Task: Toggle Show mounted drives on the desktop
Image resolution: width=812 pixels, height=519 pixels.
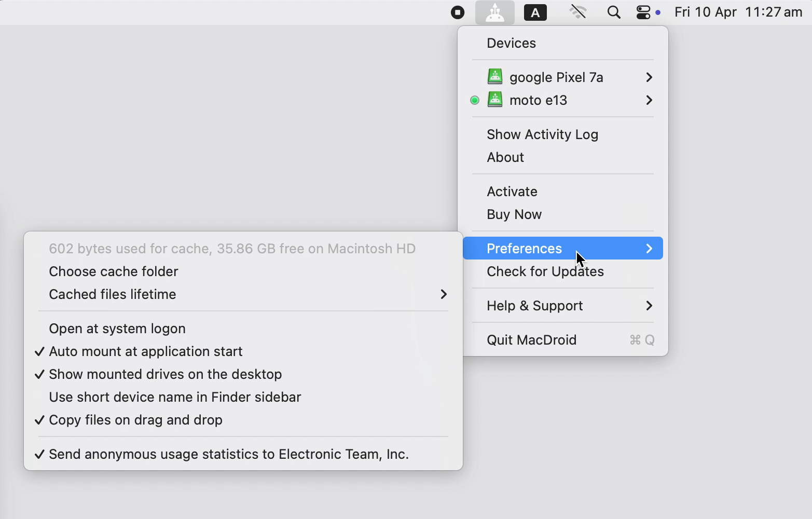Action: 243,374
